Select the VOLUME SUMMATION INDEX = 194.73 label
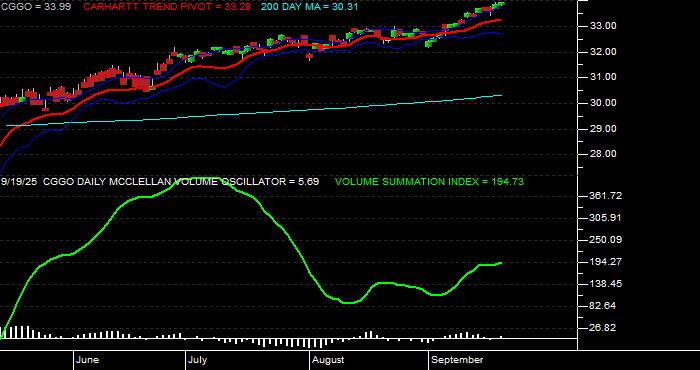Viewport: 700px width, 370px height. pyautogui.click(x=429, y=182)
